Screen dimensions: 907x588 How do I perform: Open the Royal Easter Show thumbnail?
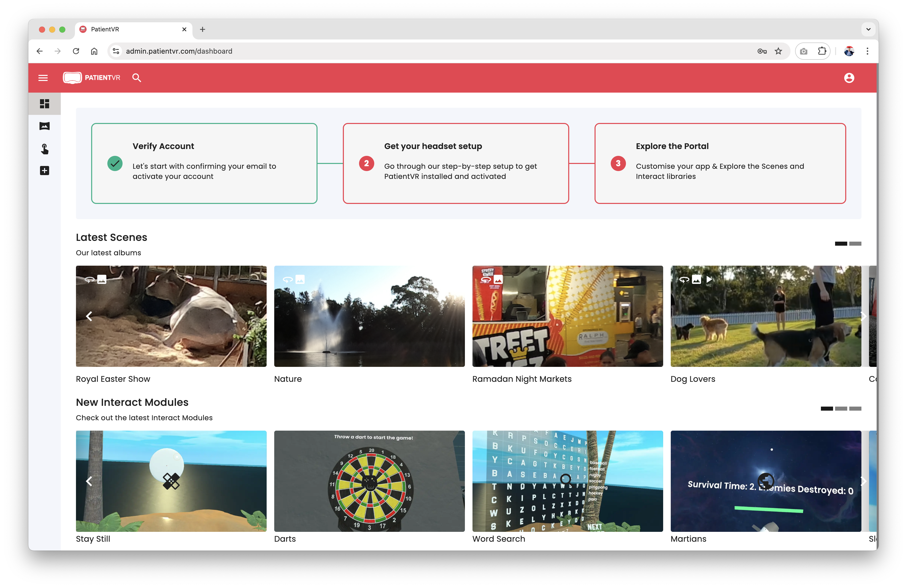tap(171, 316)
